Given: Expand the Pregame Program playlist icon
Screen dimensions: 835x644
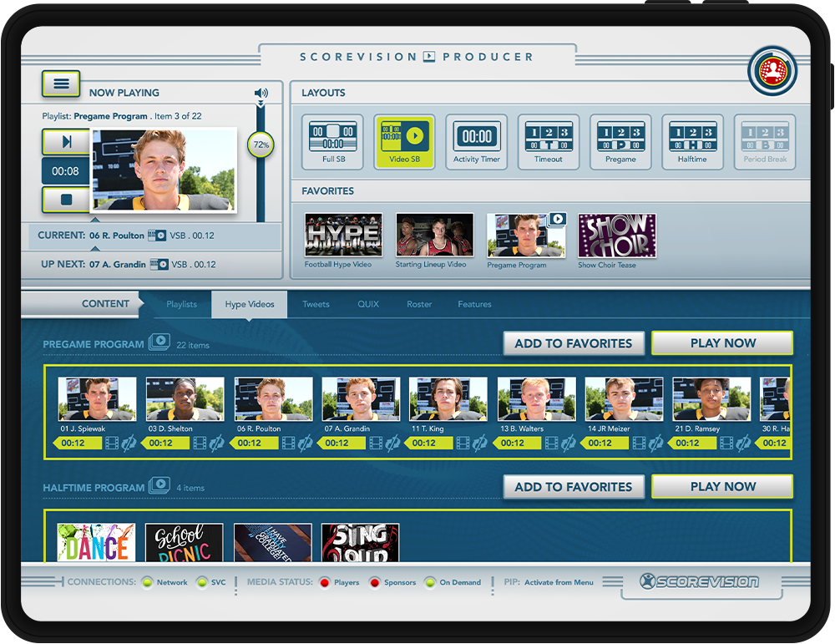Looking at the screenshot, I should pos(159,342).
